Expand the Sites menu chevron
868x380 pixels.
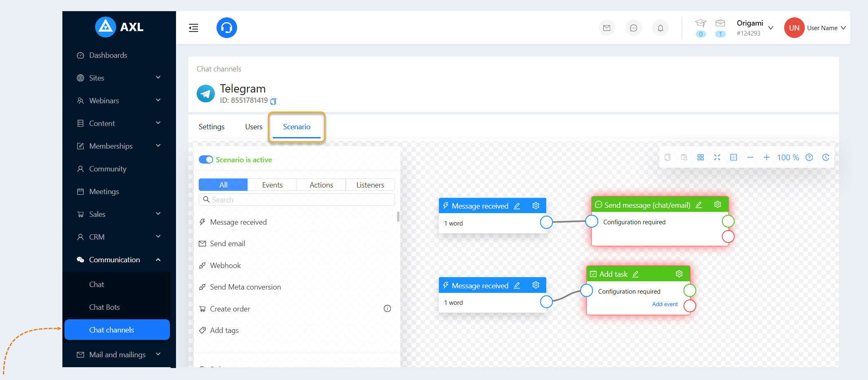pos(158,78)
